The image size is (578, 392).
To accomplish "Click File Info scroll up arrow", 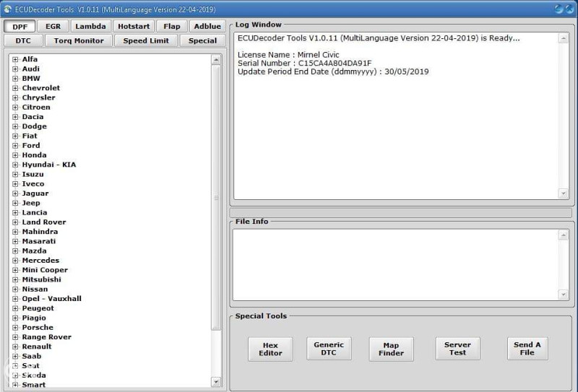I will click(x=563, y=235).
